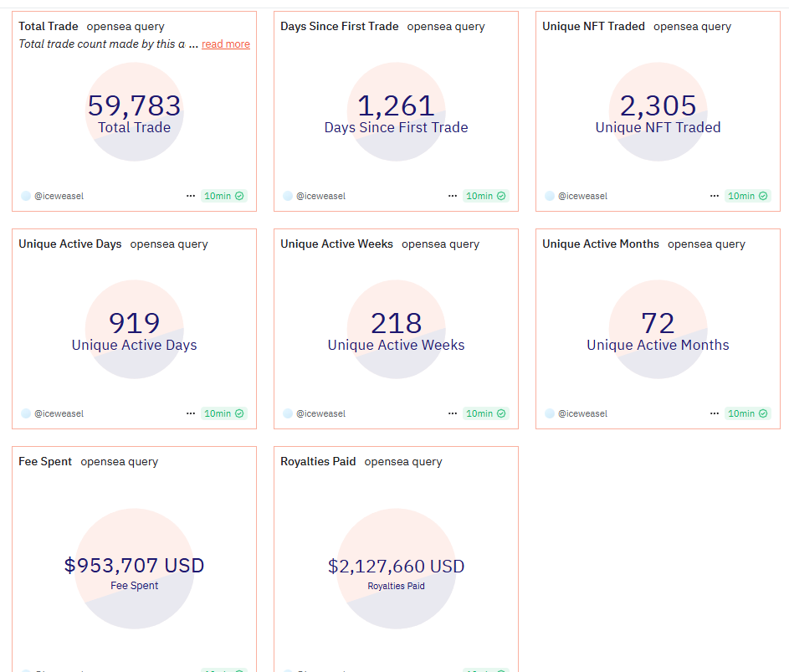Click @iceweasel avatar on Total Trade card
Screen dimensions: 789x672
point(26,196)
